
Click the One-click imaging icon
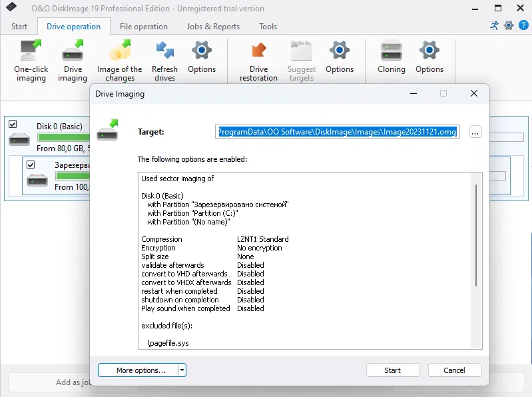[31, 50]
